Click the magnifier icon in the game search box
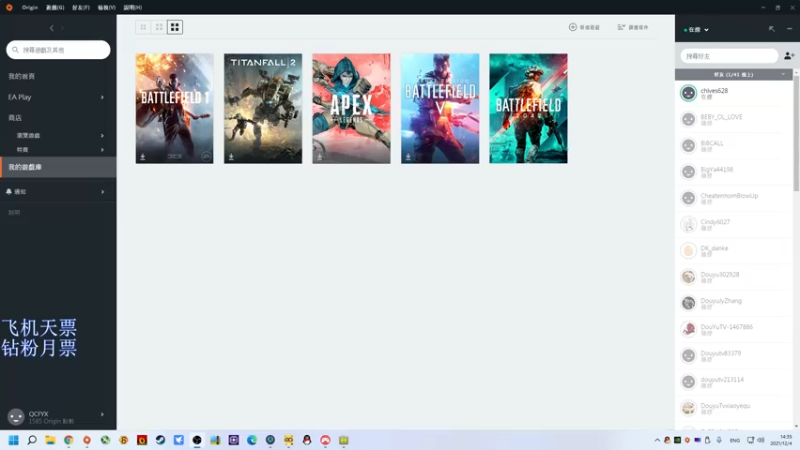Screen dimensions: 800x450 point(15,50)
